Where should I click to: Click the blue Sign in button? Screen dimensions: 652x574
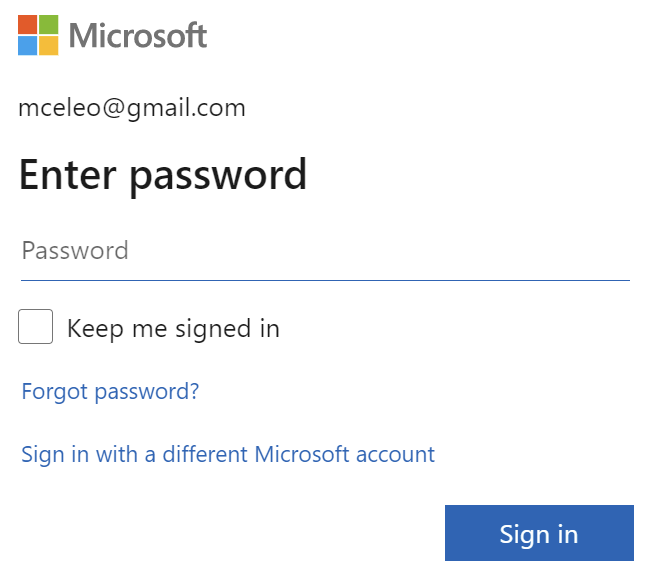point(539,533)
